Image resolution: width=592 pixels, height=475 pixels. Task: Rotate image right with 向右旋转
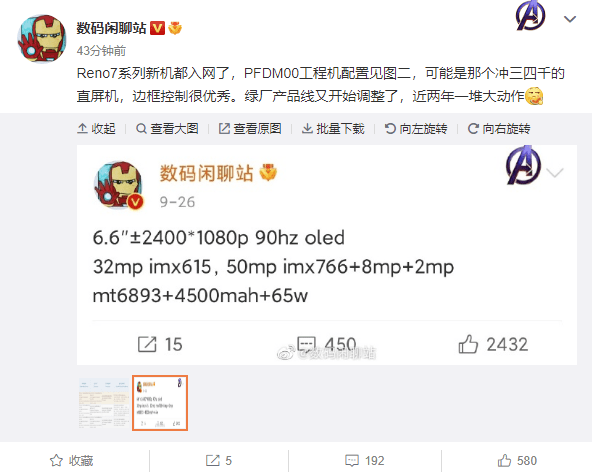tap(499, 129)
